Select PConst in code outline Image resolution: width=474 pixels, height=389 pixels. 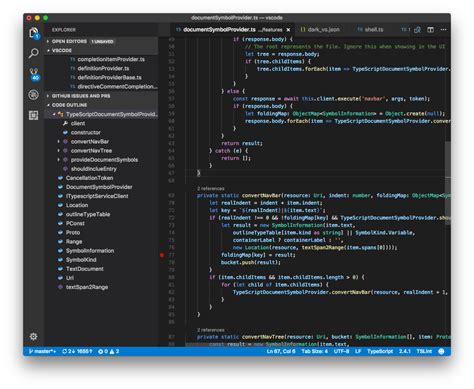(x=75, y=223)
